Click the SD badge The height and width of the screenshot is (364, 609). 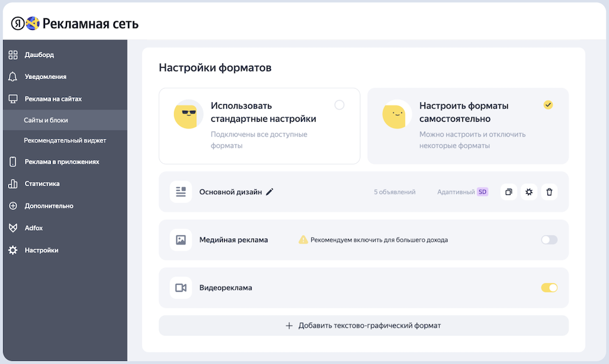tap(482, 192)
